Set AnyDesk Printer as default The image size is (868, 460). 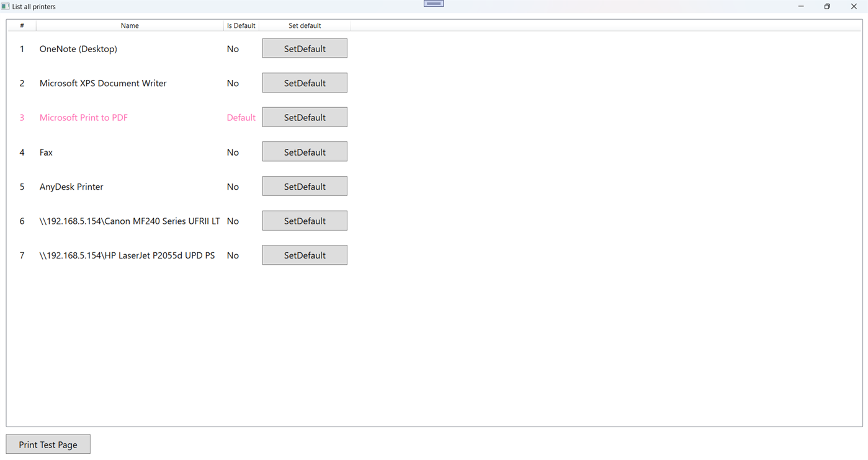click(304, 185)
